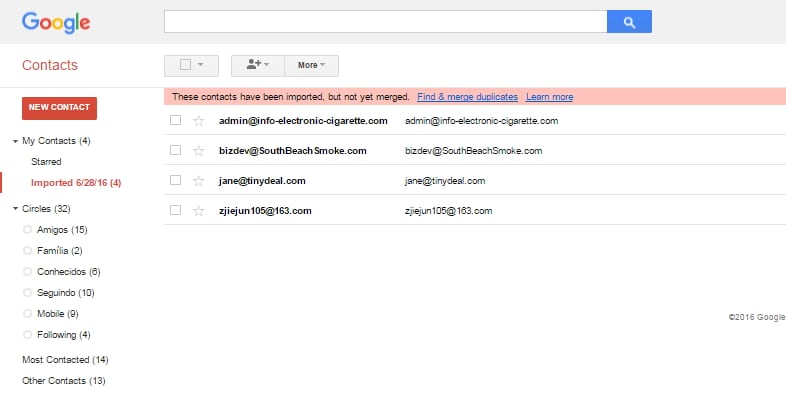786x395 pixels.
Task: Check the bizdev@SouthBeachSmoke.com row checkbox
Action: point(175,150)
